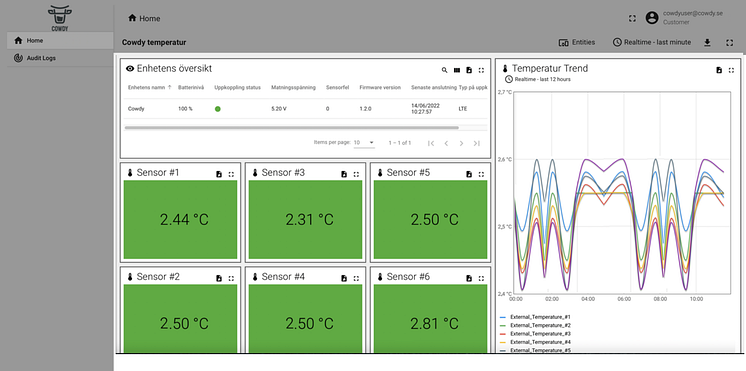The height and width of the screenshot is (371, 746).
Task: Fullscreen the Sensor #5 widget
Action: tap(481, 174)
